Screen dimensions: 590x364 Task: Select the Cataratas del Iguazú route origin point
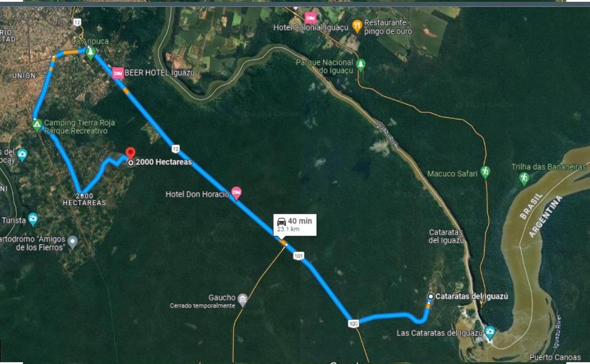pos(431,297)
